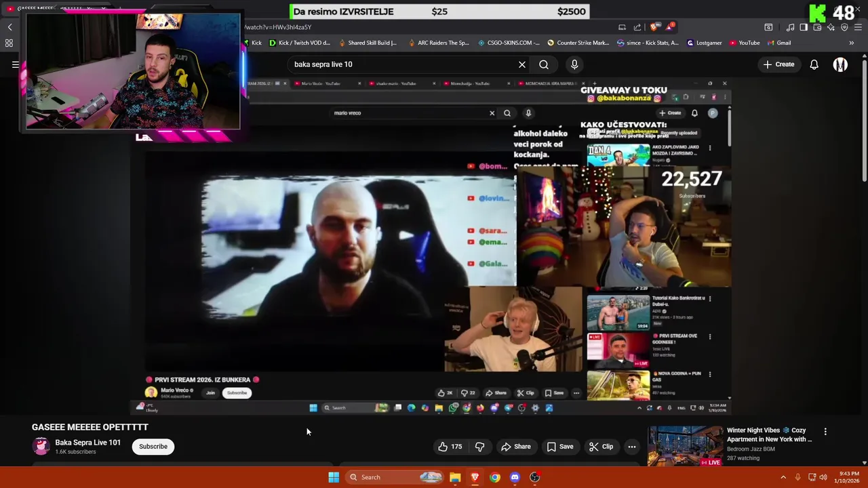Open more actions menu beside Clip
Image resolution: width=868 pixels, height=488 pixels.
click(x=632, y=447)
